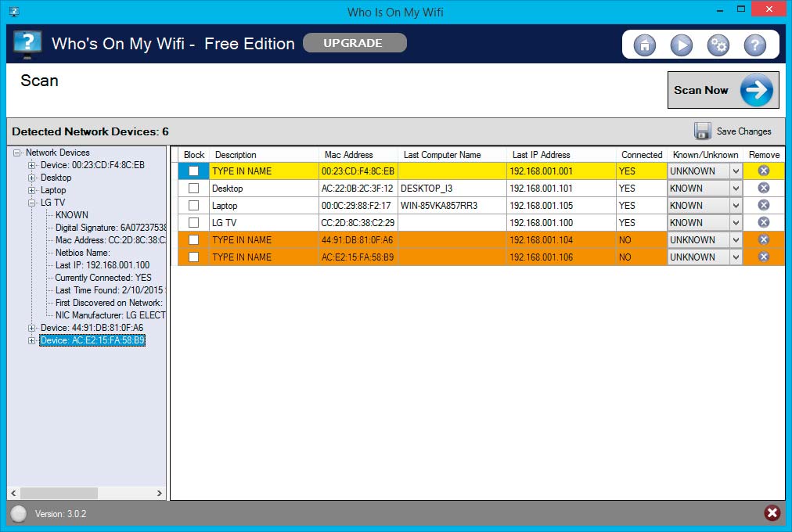Screen dimensions: 792x532
Task: Select tree item Last IP: 192.168.001.100
Action: pyautogui.click(x=103, y=265)
